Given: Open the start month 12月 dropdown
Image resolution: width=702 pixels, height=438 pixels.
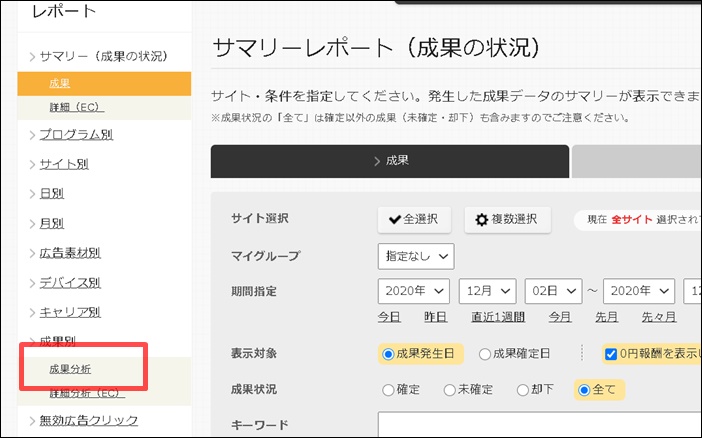Looking at the screenshot, I should [487, 291].
